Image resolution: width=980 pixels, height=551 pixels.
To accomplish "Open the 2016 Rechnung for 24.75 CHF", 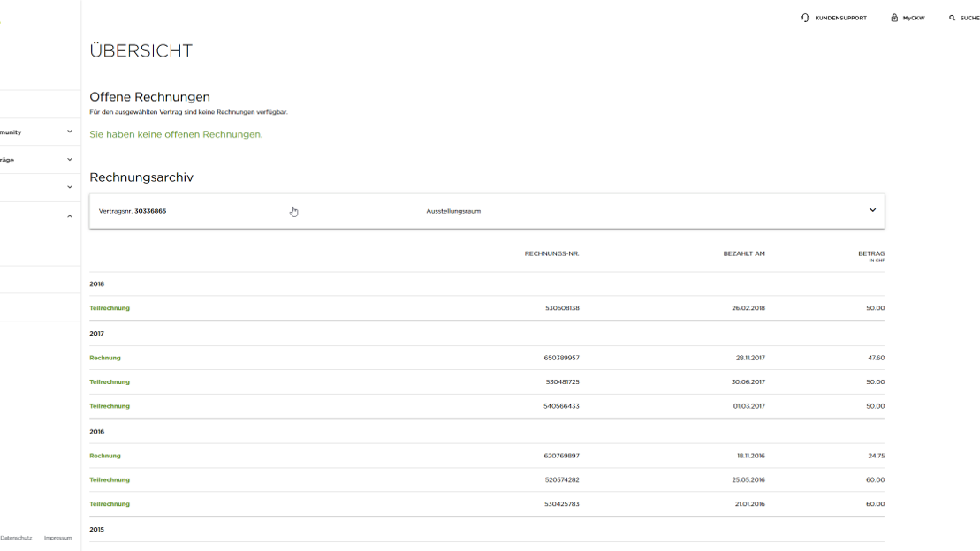I will pos(105,456).
